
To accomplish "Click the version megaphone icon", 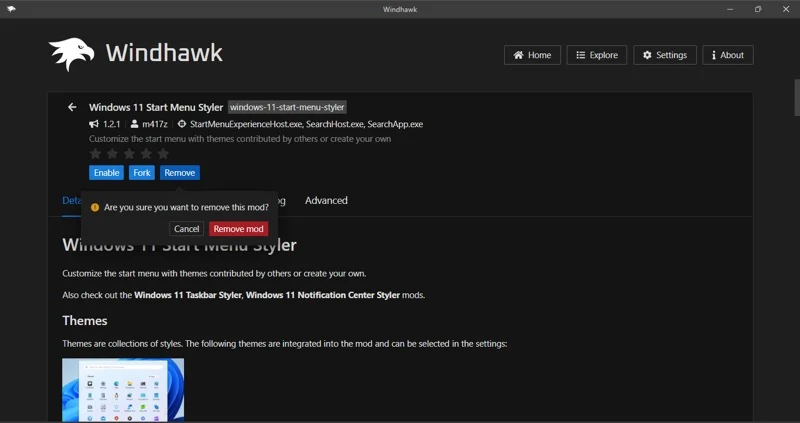I will pos(93,124).
